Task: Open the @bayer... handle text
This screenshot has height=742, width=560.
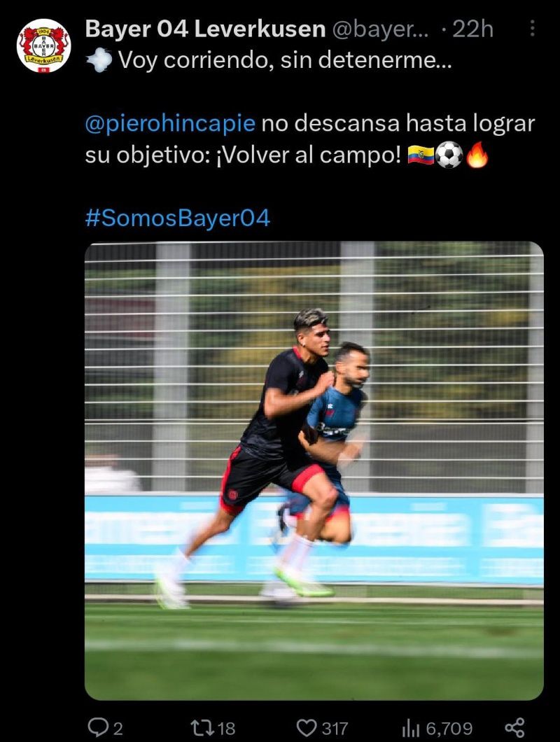Action: tap(381, 30)
